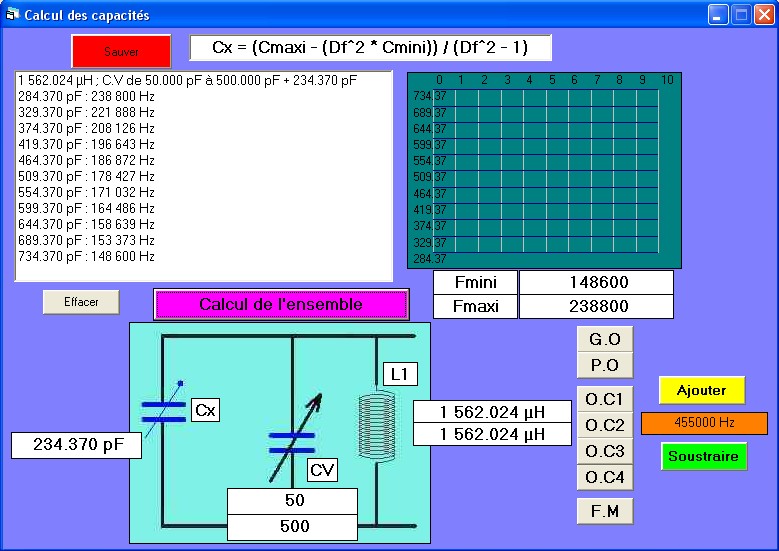Click the L1 coil symbol
This screenshot has height=551, width=779.
coord(377,425)
